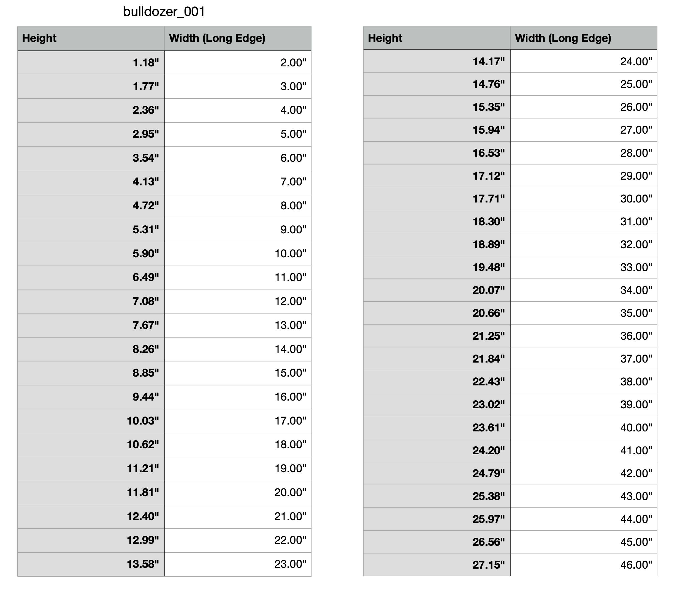This screenshot has height=616, width=699.
Task: Select the 27.15" height cell
Action: click(488, 565)
